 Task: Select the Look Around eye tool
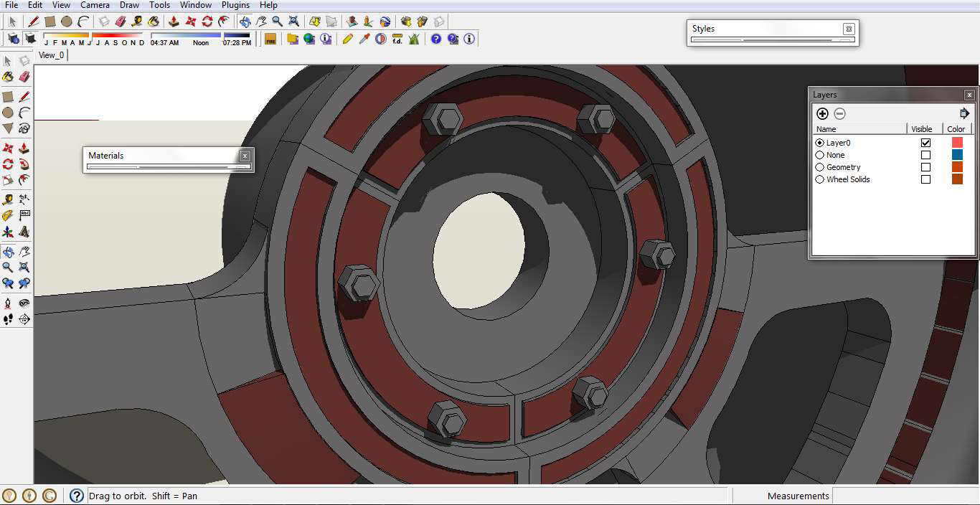pyautogui.click(x=24, y=303)
